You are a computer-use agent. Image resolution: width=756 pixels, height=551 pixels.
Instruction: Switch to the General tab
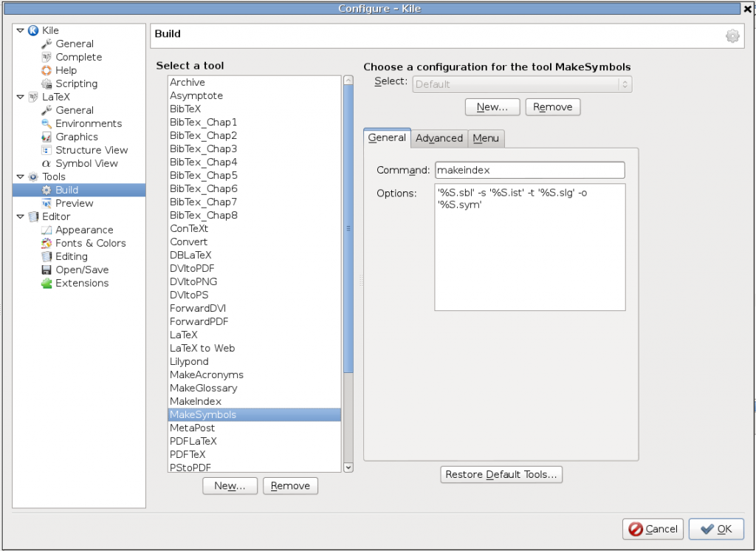[387, 138]
